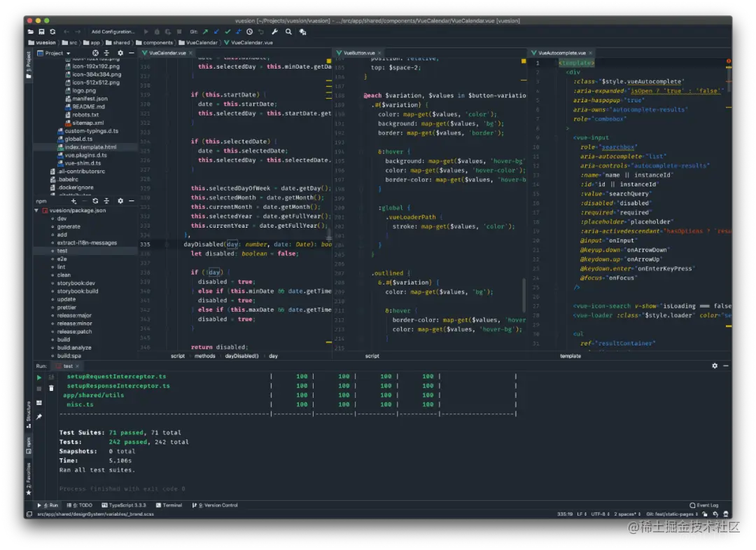Click the 335:19 cursor position in status bar
The width and height of the screenshot is (756, 550).
tap(565, 514)
